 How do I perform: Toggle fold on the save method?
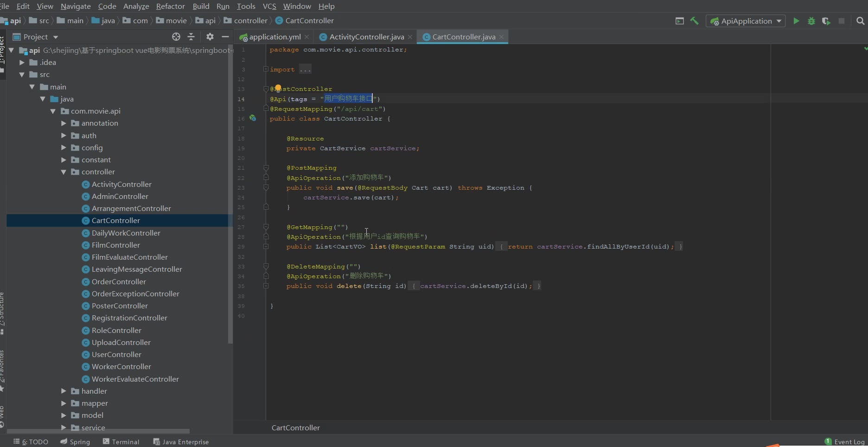tap(266, 187)
